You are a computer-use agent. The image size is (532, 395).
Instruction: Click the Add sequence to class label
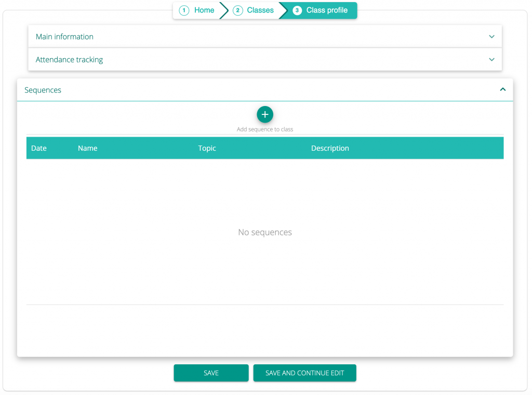click(265, 129)
